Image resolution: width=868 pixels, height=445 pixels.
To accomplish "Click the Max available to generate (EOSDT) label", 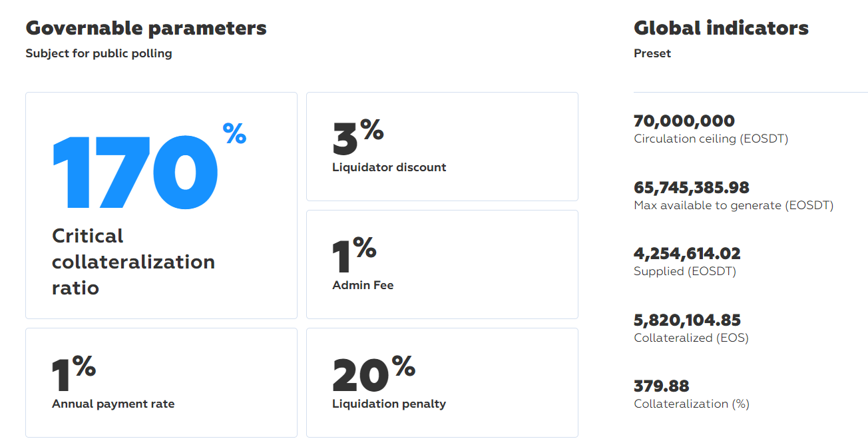I will click(x=734, y=205).
